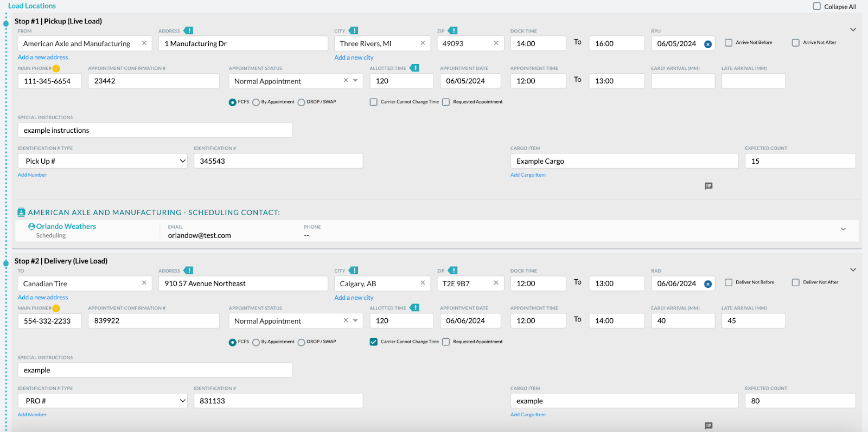This screenshot has height=432, width=868.
Task: Click Add Cargo Item under Example Cargo
Action: click(528, 175)
